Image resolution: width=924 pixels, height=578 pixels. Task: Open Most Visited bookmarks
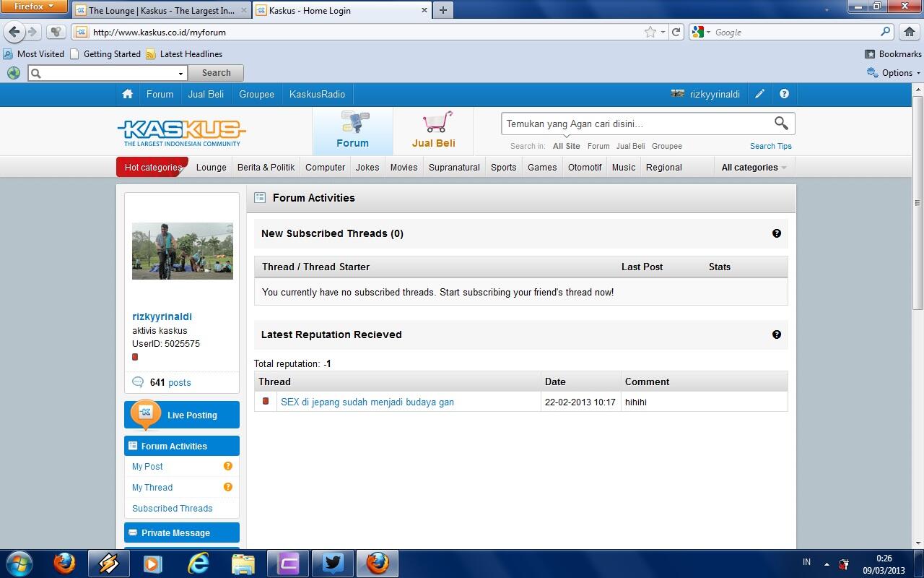point(33,54)
